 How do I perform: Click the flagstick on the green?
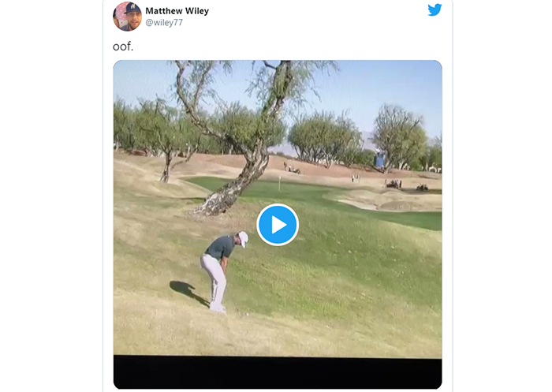[280, 184]
